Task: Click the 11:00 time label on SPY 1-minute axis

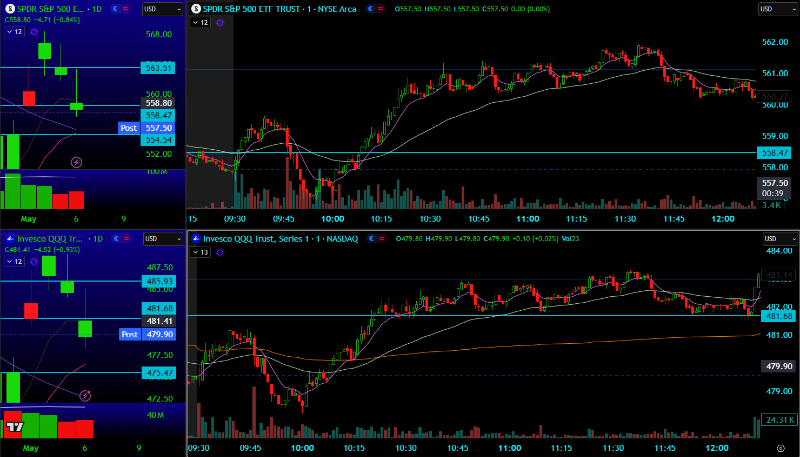Action: pos(528,219)
